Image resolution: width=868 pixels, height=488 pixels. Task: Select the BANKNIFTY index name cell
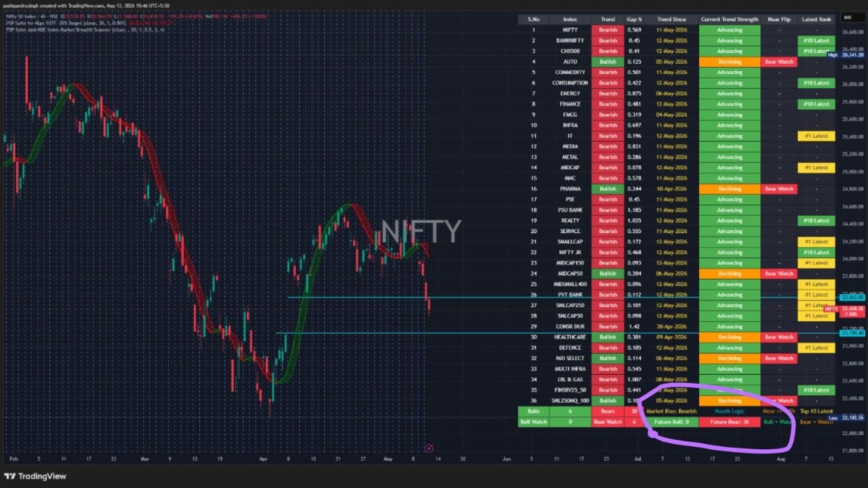pyautogui.click(x=570, y=41)
